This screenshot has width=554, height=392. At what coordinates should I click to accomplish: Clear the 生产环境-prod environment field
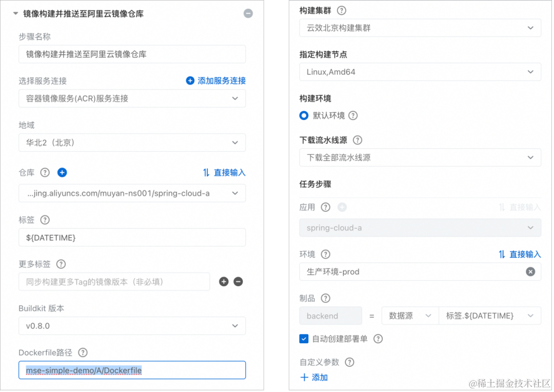(x=530, y=272)
